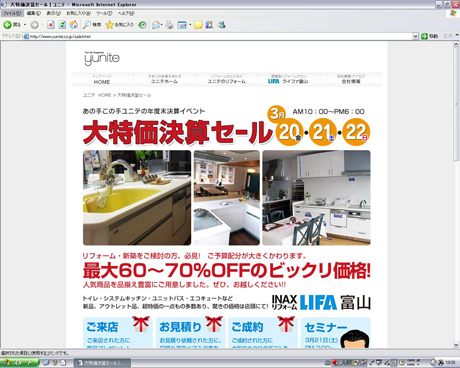Click the system tray clock
Screen dimensions: 460x368
[x=451, y=363]
